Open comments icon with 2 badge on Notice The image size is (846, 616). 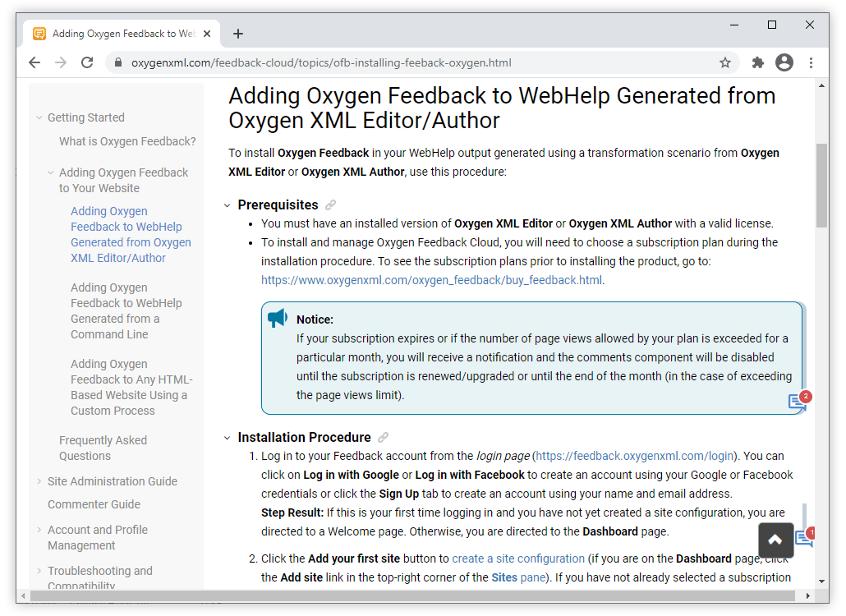800,401
